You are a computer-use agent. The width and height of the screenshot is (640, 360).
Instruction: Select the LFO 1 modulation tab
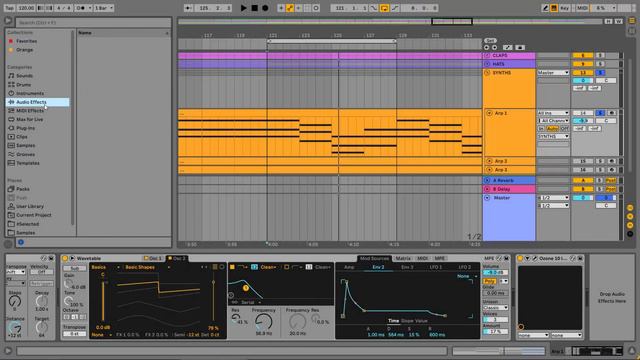(x=436, y=267)
